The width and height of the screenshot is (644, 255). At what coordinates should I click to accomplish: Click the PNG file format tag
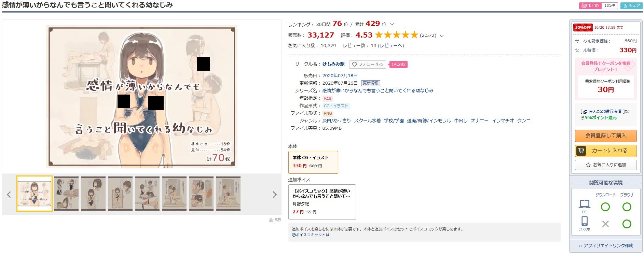pos(328,113)
